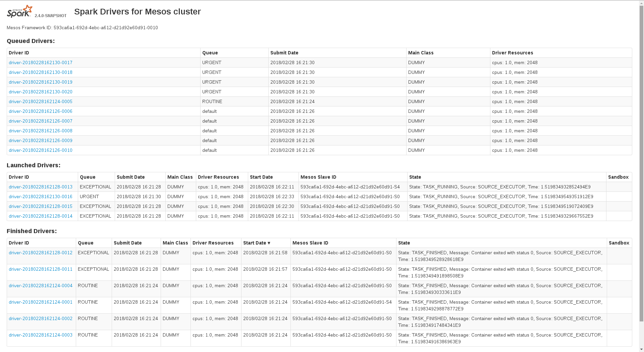Click the 'Spark Drivers for Mesos cluster' heading
Screen dimensions: 644x352
point(138,11)
